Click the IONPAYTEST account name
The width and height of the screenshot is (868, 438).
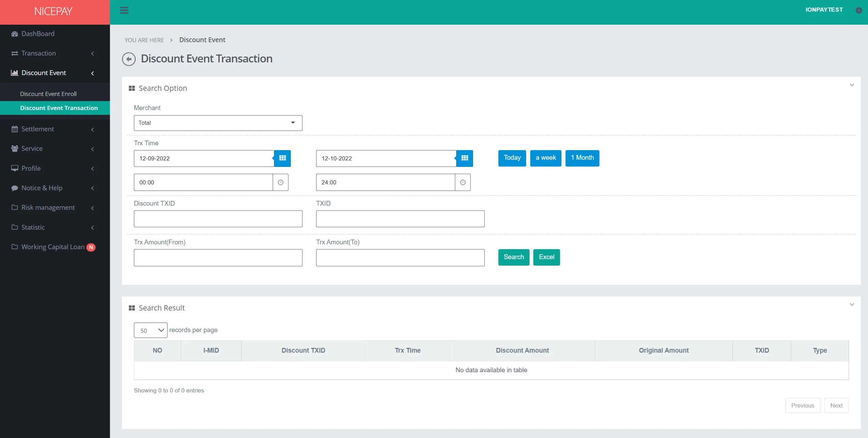(824, 10)
